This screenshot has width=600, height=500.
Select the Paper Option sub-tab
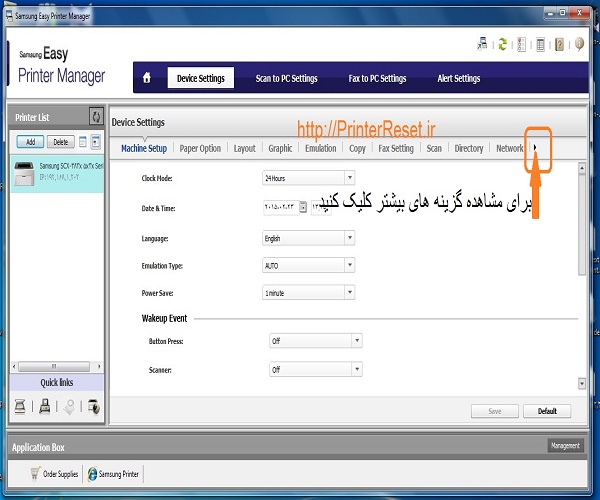(x=200, y=148)
